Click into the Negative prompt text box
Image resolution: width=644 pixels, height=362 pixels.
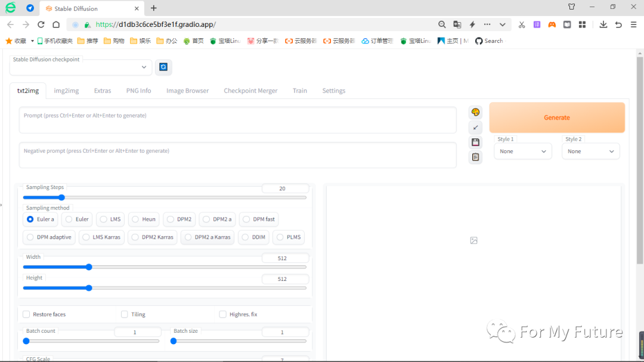click(x=237, y=155)
